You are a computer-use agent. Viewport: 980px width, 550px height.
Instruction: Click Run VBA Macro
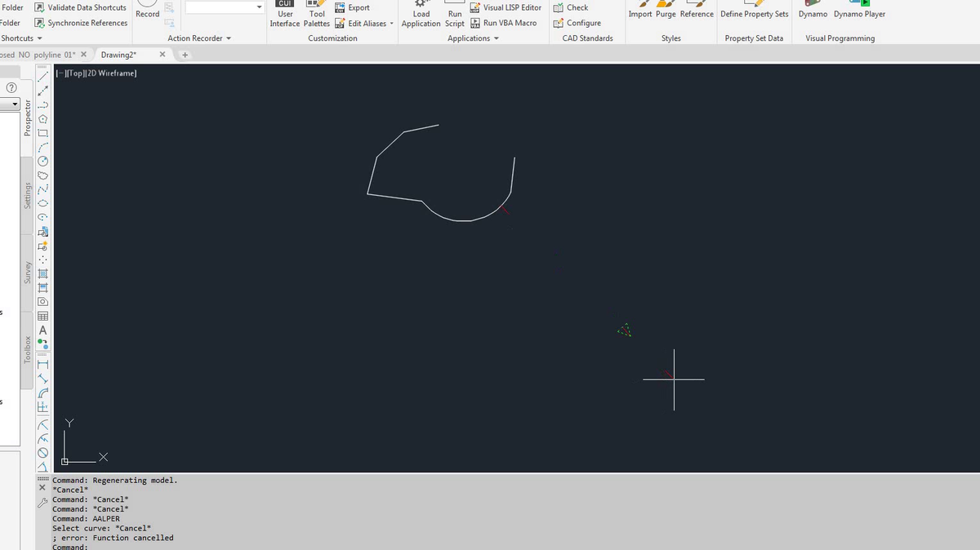pos(503,23)
